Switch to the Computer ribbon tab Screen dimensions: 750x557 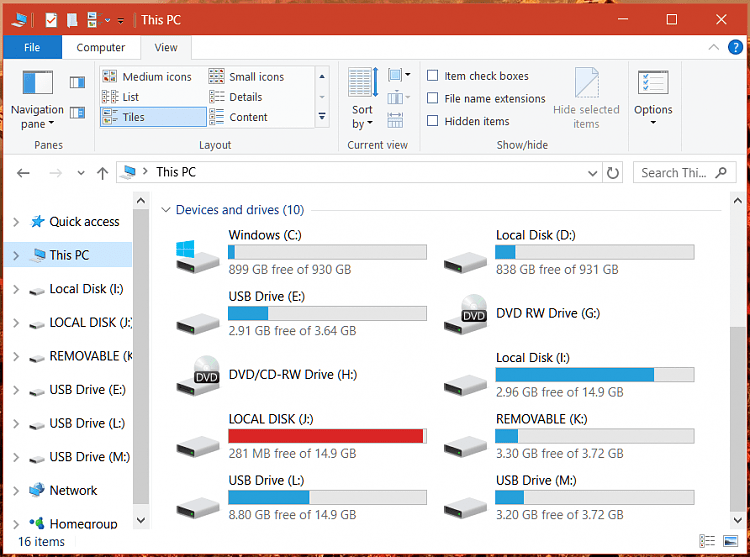coord(101,47)
